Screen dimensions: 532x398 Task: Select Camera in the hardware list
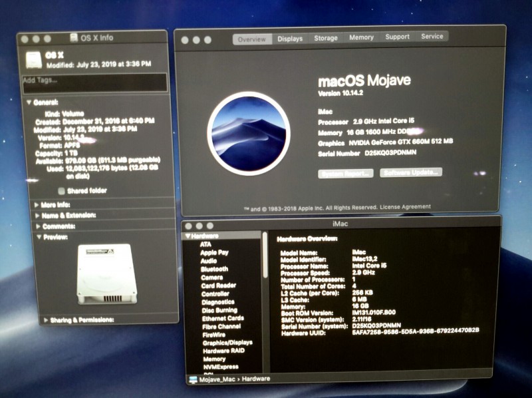(211, 278)
